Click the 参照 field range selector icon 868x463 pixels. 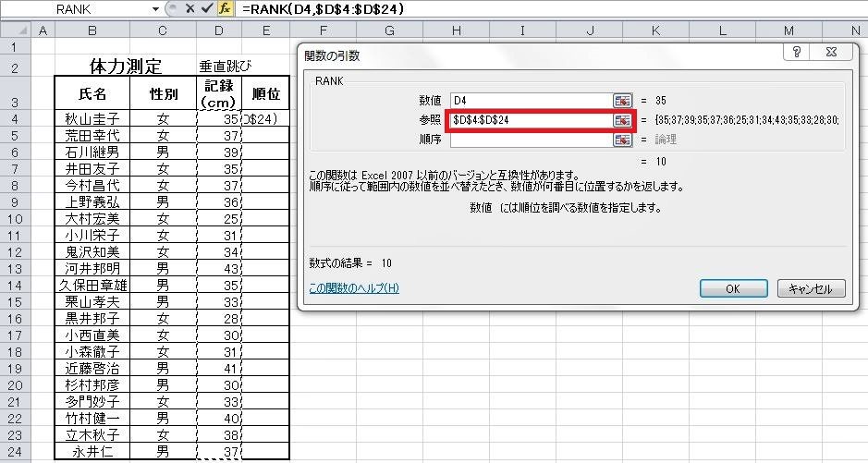[x=623, y=120]
